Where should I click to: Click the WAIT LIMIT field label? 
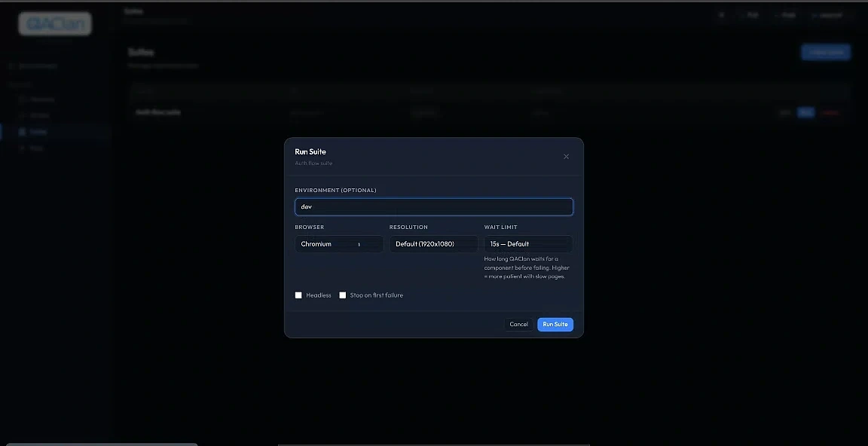click(x=501, y=228)
